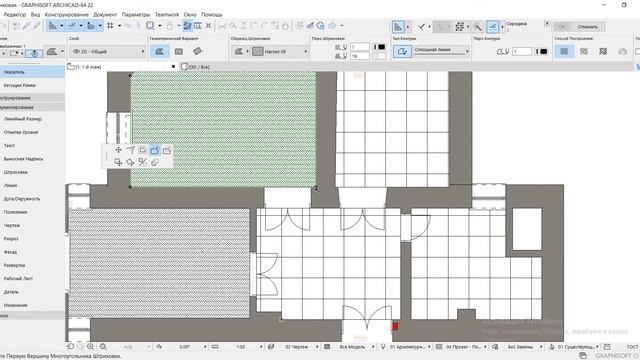Click the Add to polygon pet palette icon
640x360 pixels.
tap(155, 150)
